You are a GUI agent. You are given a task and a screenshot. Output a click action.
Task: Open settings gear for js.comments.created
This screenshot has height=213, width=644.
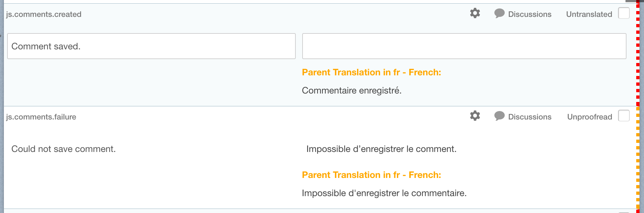click(x=475, y=13)
